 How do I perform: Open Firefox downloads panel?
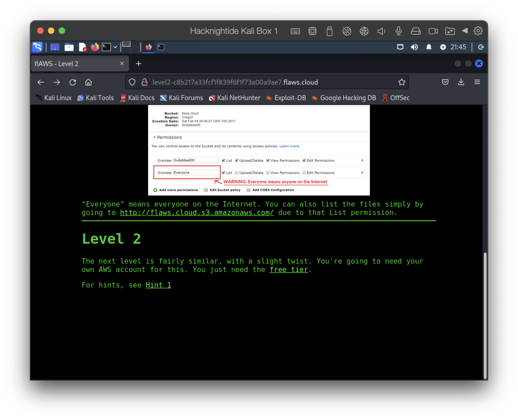(x=461, y=82)
